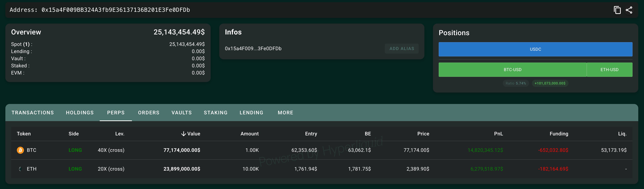Click the ETH token name in the table

click(32, 169)
